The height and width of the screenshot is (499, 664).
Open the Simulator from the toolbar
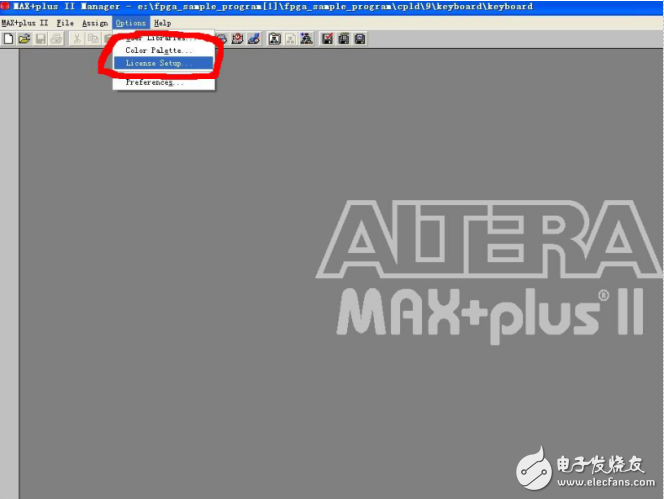[221, 38]
